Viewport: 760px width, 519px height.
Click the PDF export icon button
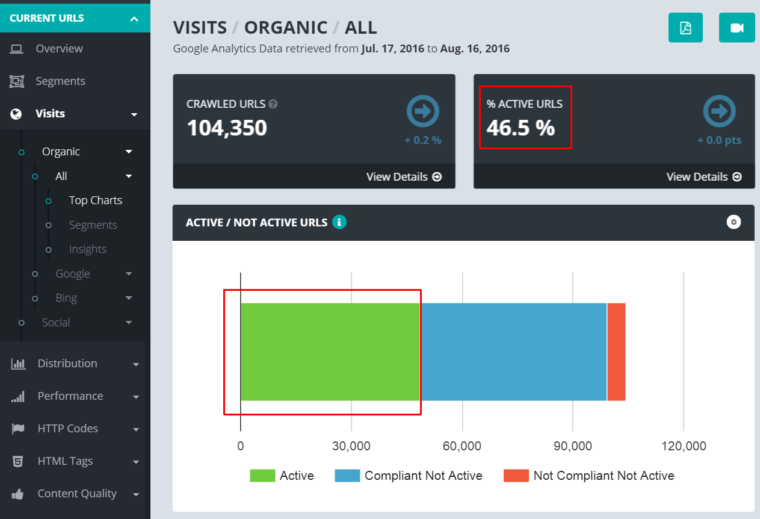pos(685,28)
